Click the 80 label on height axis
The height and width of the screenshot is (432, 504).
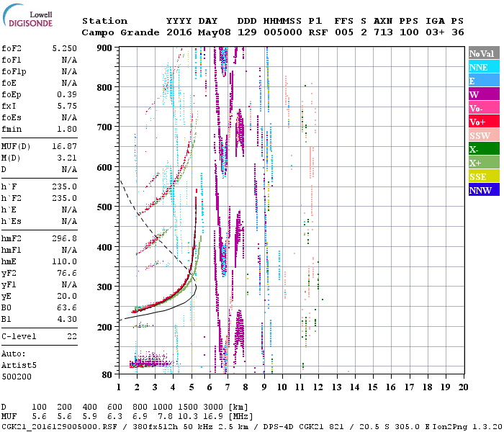(107, 374)
